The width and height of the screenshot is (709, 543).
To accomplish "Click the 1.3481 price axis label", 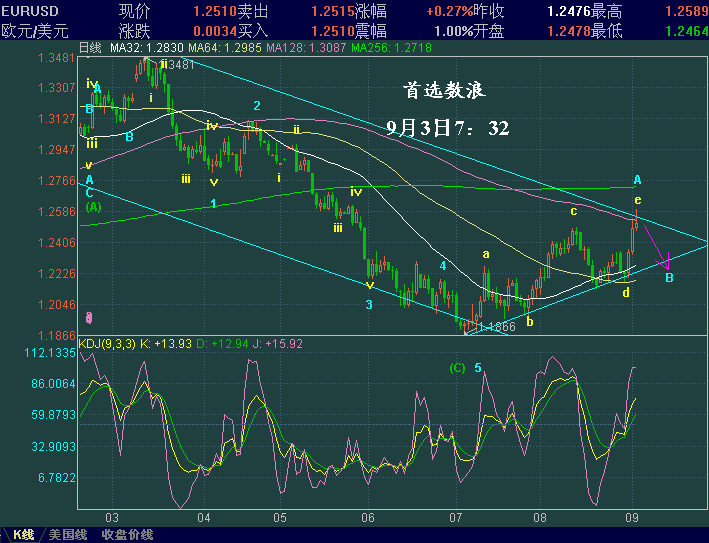I will [57, 58].
